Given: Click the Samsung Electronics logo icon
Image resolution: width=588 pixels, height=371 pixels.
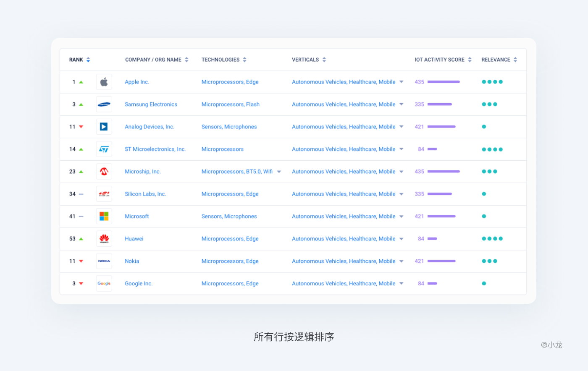Looking at the screenshot, I should click(104, 105).
